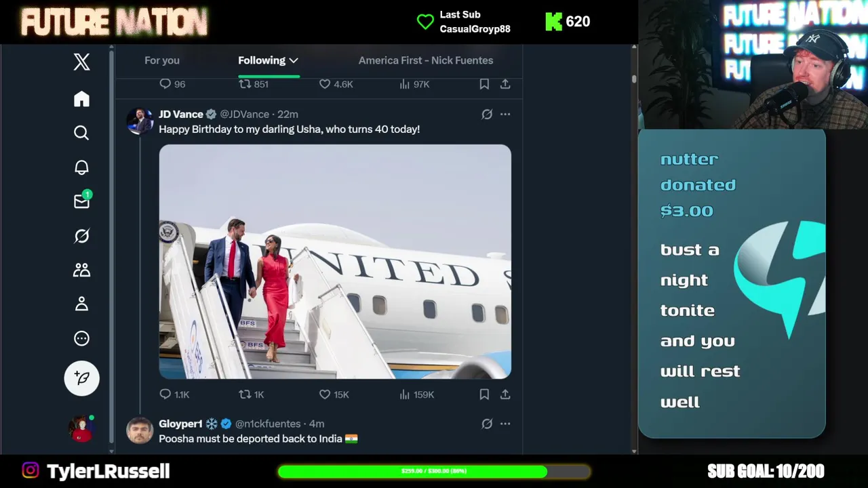Click the donation goal progress bar

click(x=434, y=471)
